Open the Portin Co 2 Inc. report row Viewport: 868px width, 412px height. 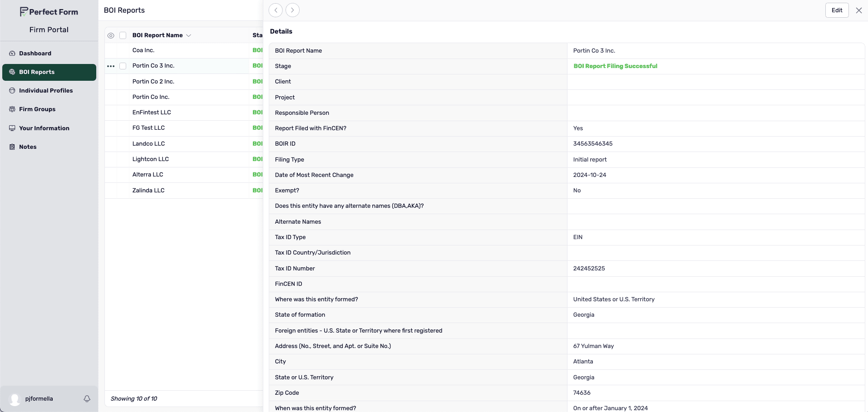184,82
